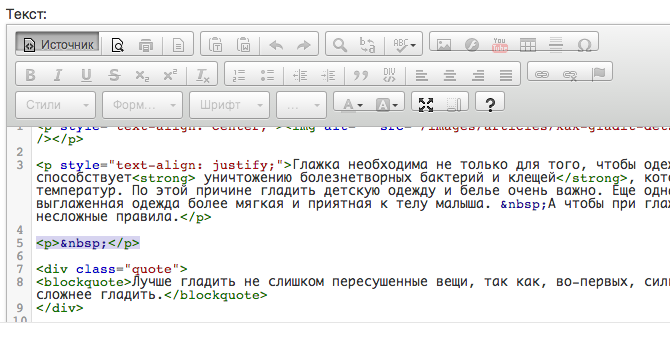Viewport: 670px width, 362px height.
Task: Open the text color picker
Action: (x=352, y=104)
